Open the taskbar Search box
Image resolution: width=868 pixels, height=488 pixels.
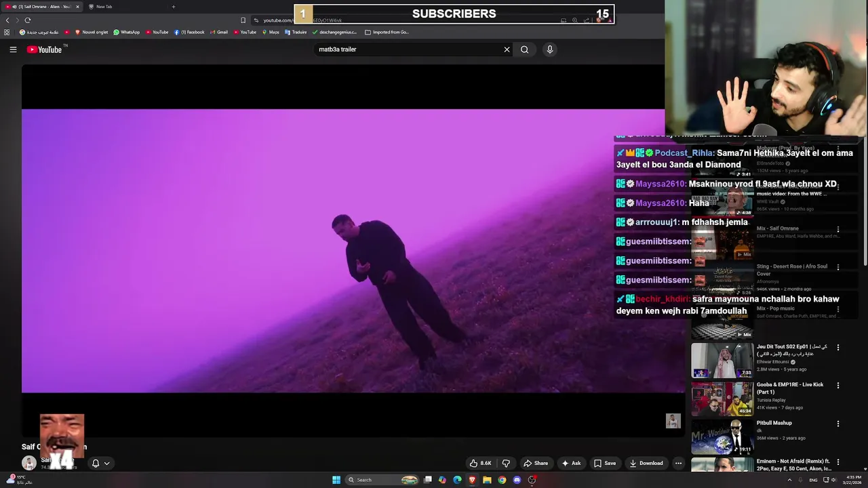tap(382, 480)
